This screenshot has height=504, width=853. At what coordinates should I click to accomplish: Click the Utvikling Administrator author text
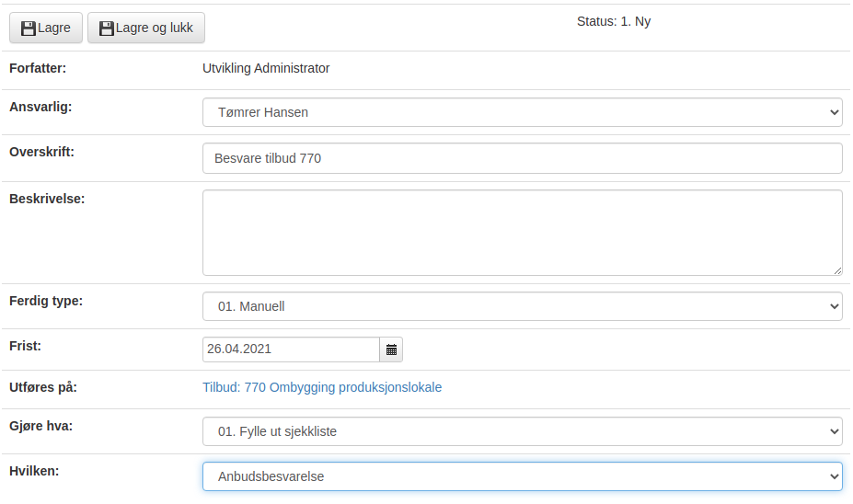point(266,68)
